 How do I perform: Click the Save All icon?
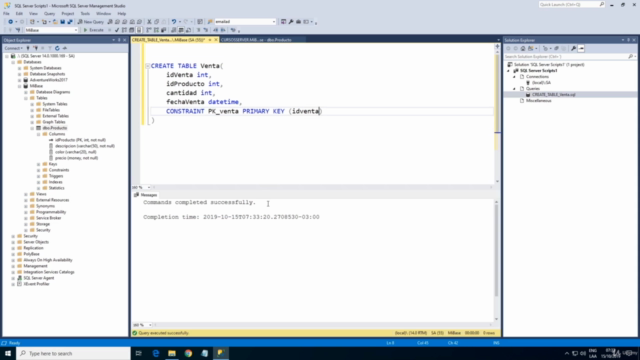click(x=70, y=22)
